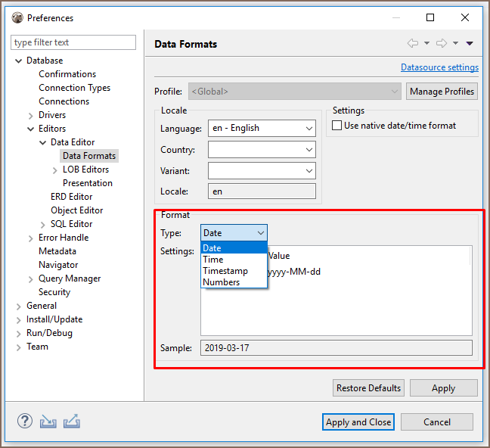Image resolution: width=490 pixels, height=448 pixels.
Task: Select Metadata in the tree
Action: point(57,251)
